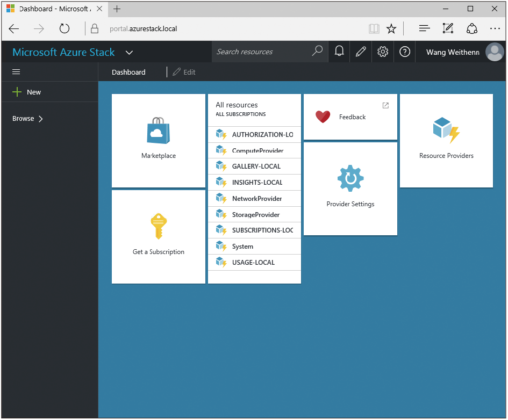Open the USAGE-LOCAL resource row
The image size is (508, 420).
pos(254,263)
